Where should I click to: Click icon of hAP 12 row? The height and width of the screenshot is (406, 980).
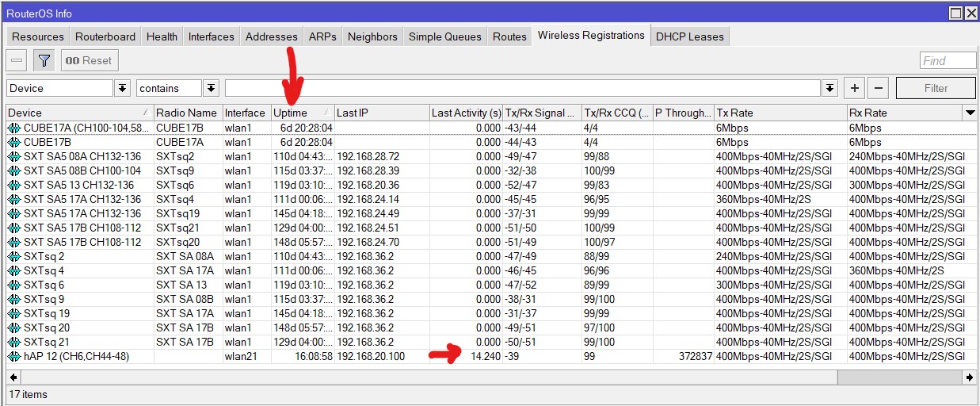click(14, 356)
